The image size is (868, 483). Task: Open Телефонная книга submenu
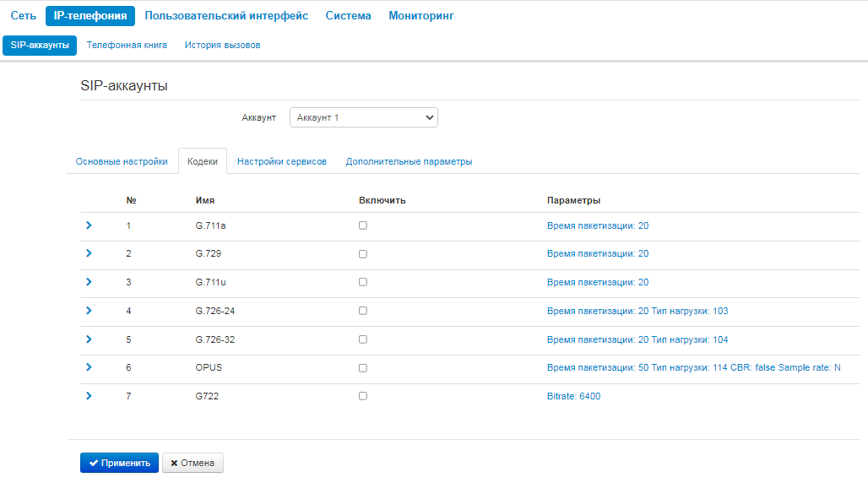[127, 45]
